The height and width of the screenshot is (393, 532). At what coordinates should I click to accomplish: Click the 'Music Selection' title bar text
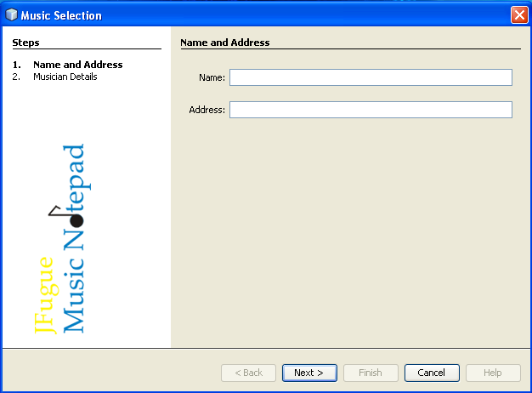pos(60,15)
